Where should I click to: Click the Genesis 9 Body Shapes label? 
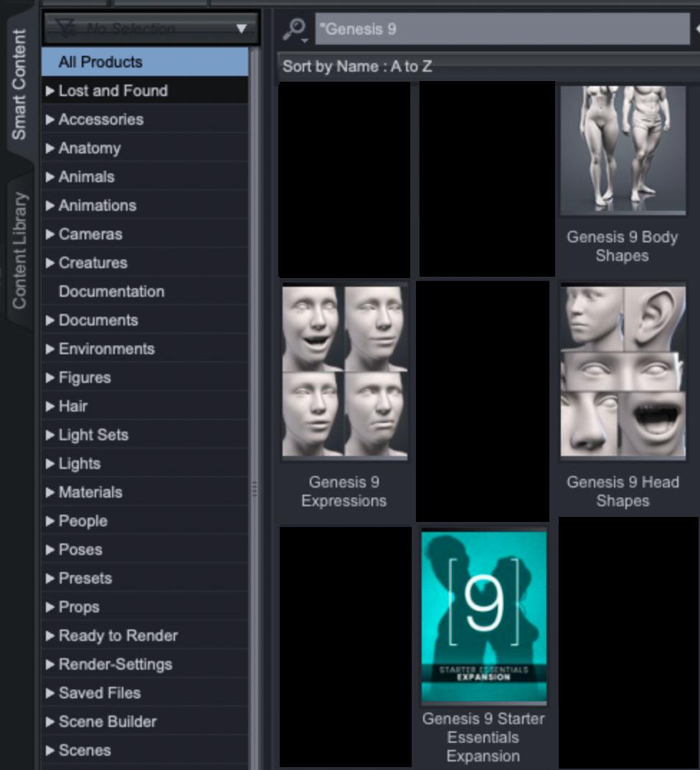pos(623,246)
